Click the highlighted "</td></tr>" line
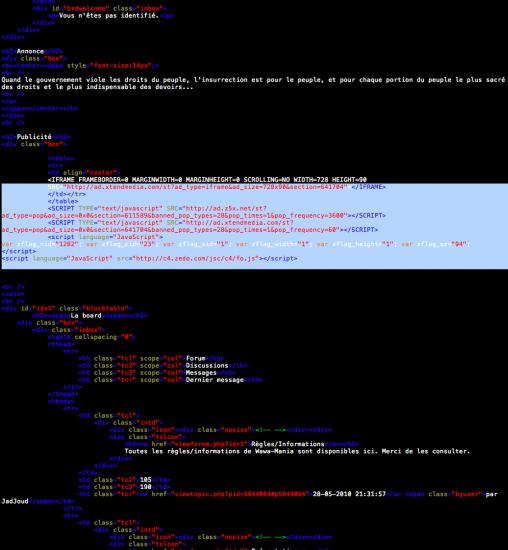 pos(67,194)
